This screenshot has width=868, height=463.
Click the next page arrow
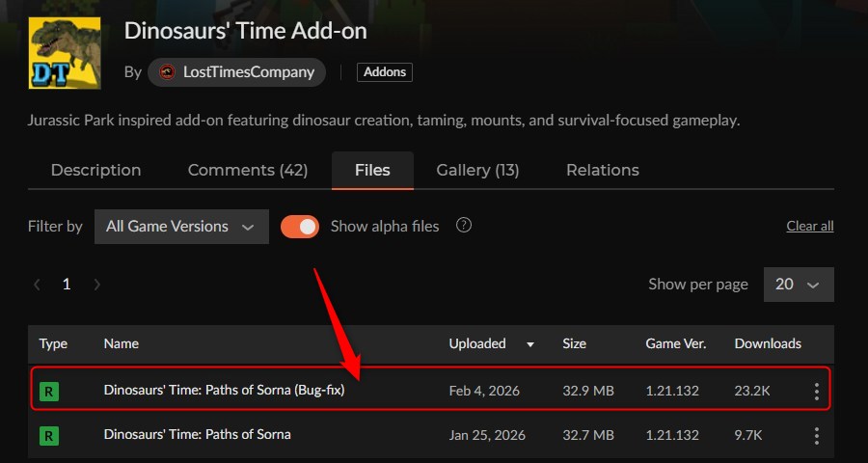[x=96, y=285]
